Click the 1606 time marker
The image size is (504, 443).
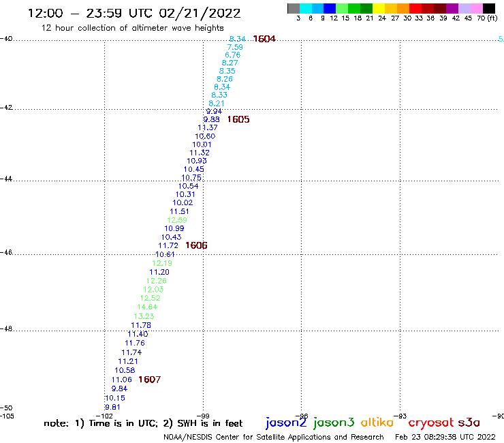[x=196, y=245]
